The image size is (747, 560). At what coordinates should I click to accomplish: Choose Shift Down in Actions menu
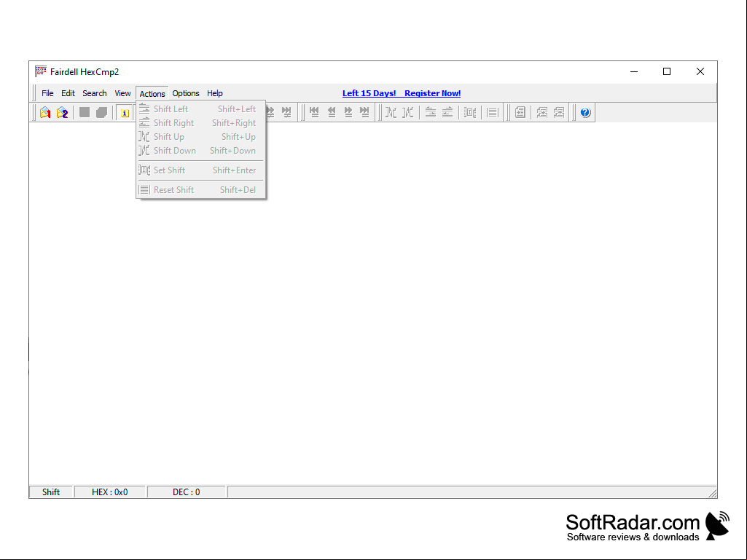coord(200,151)
